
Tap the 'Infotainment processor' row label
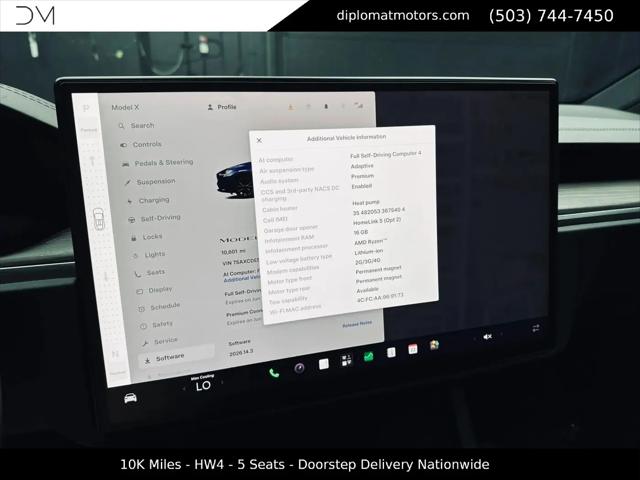click(296, 249)
